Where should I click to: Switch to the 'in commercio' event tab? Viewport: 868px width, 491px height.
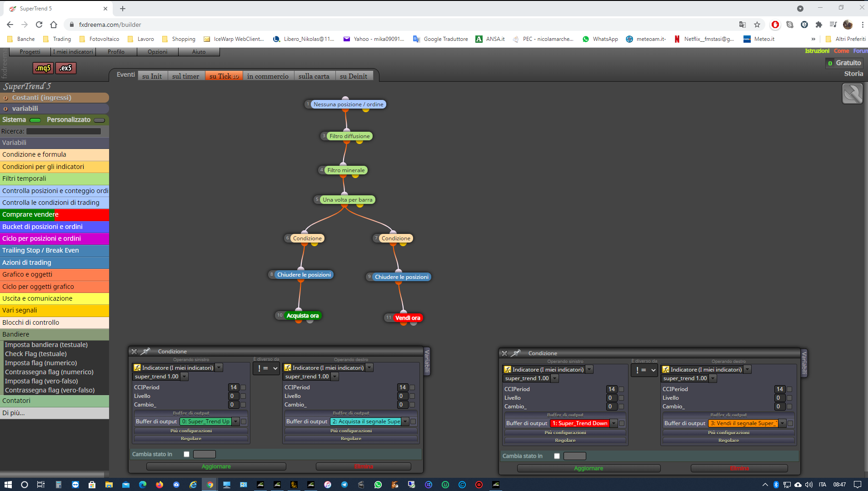[268, 76]
